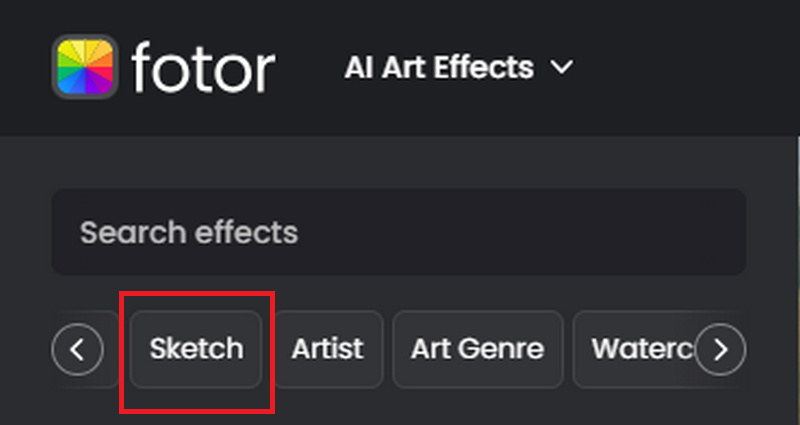Screen dimensions: 800x425
Task: Pick the Sketch effects filter button
Action: [196, 349]
